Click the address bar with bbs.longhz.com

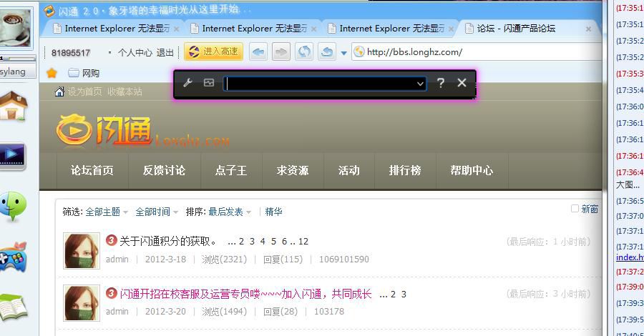pyautogui.click(x=477, y=52)
